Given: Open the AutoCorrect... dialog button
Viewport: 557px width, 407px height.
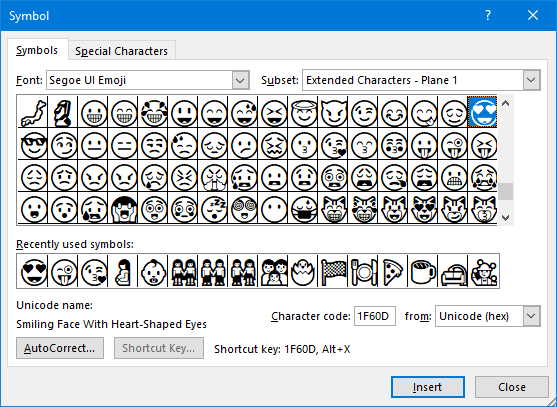Looking at the screenshot, I should click(x=60, y=348).
